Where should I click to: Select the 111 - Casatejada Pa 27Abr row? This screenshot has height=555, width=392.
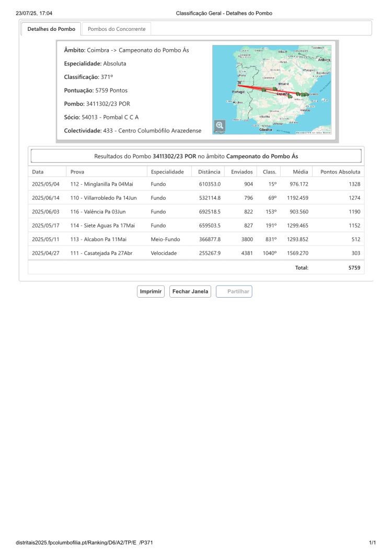196,253
